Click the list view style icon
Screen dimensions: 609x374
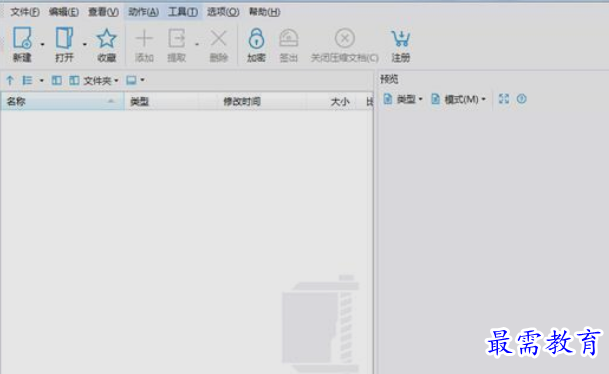pyautogui.click(x=27, y=80)
